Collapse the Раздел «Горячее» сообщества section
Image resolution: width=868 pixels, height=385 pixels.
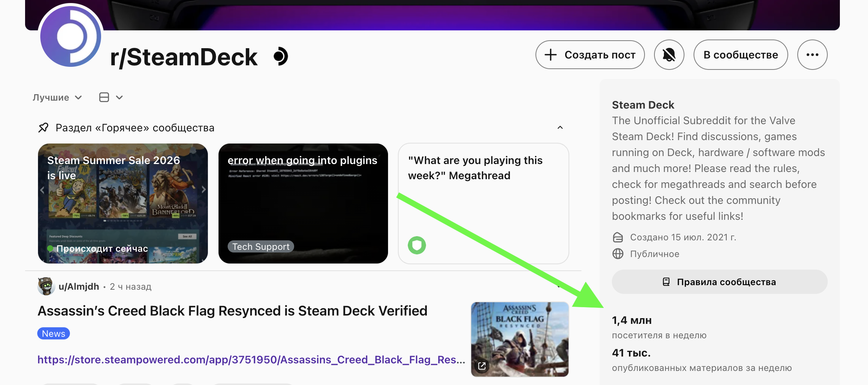(560, 128)
